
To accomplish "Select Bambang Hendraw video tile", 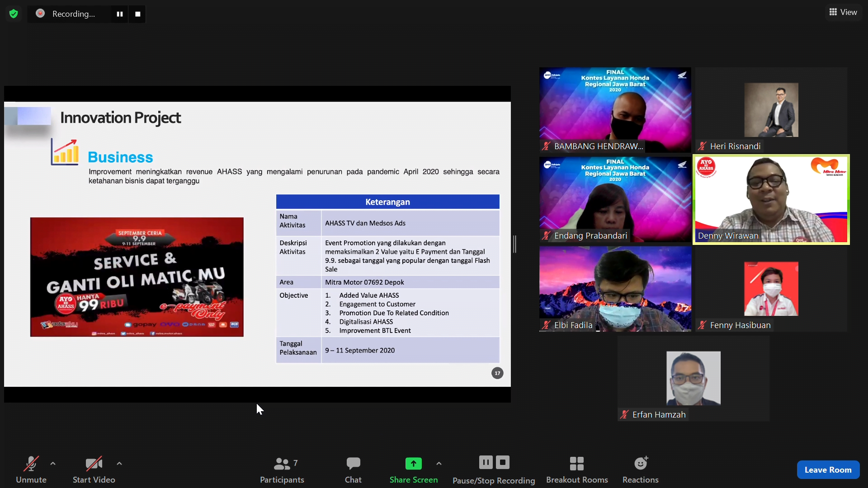I will pyautogui.click(x=615, y=110).
